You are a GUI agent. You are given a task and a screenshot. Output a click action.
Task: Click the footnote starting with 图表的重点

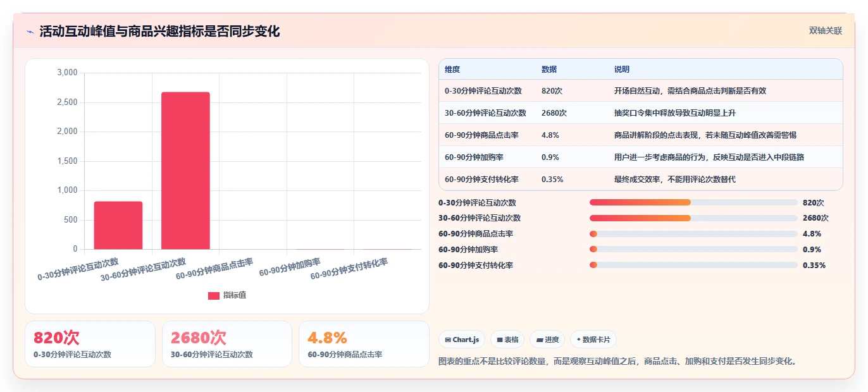tap(618, 362)
